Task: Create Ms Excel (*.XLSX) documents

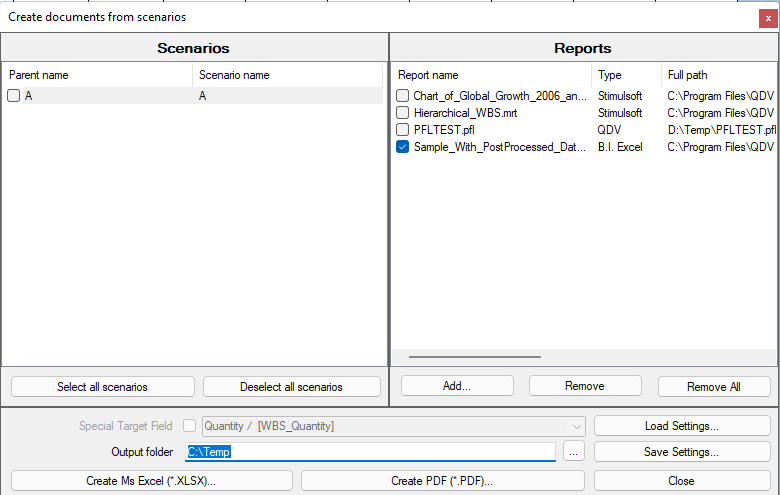Action: point(151,481)
